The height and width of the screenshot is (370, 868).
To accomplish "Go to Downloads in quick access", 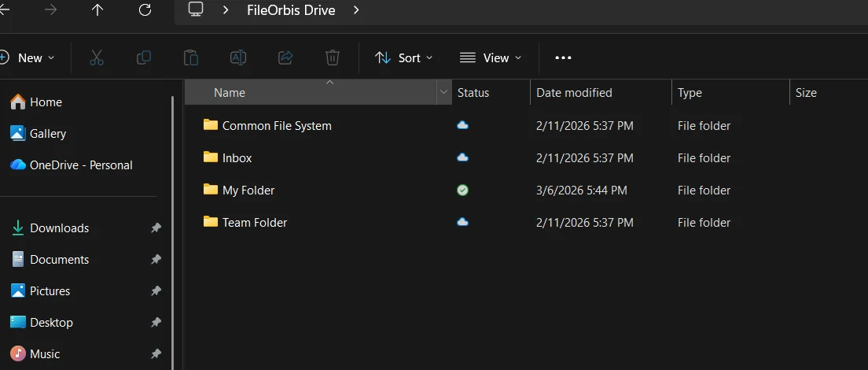I will point(59,228).
